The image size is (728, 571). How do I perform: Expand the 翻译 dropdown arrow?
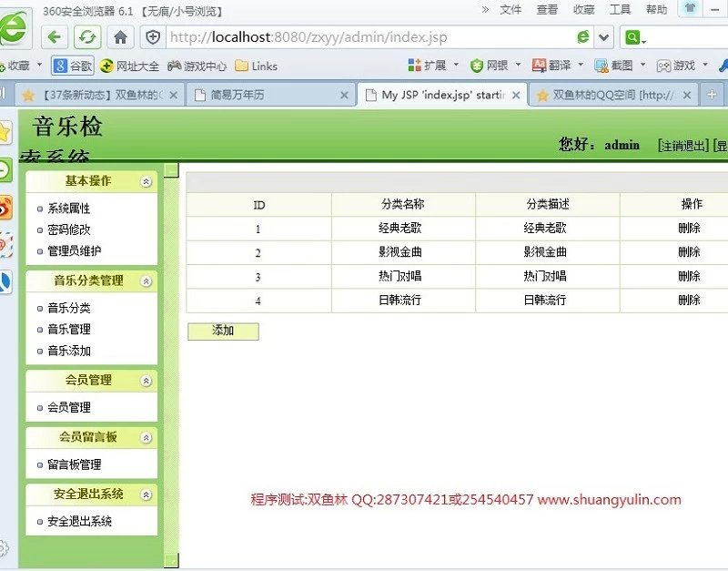[x=581, y=65]
